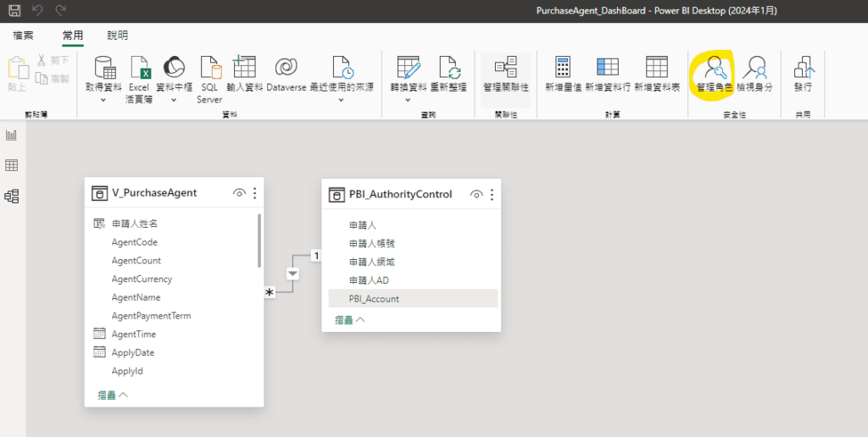Viewport: 868px width, 437px height.
Task: Toggle visibility of V_PurchaseAgent table
Action: click(239, 193)
